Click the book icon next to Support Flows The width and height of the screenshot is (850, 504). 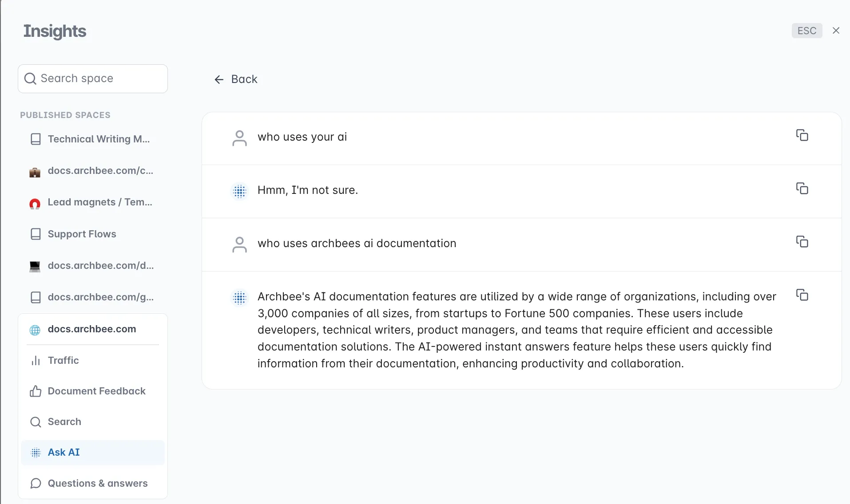[36, 234]
